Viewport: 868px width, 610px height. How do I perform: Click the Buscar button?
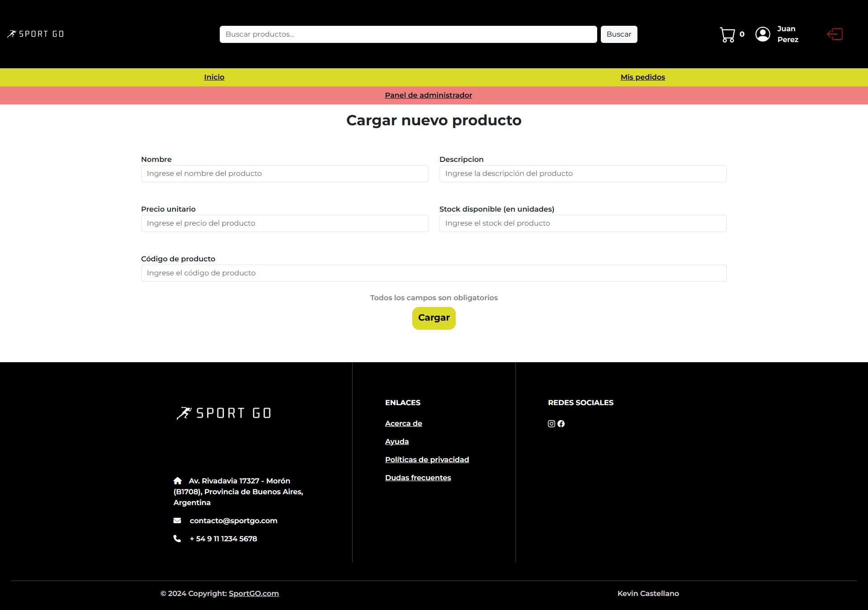(618, 34)
